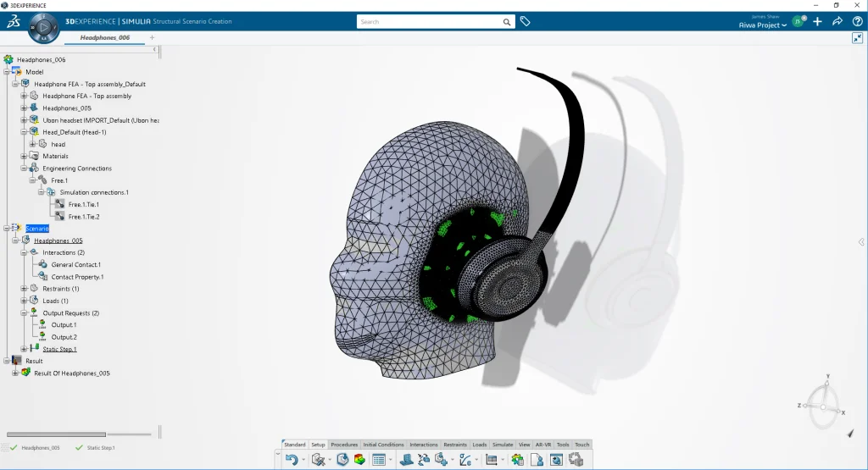Image resolution: width=868 pixels, height=470 pixels.
Task: Select General Contact.1 in tree
Action: (x=75, y=265)
